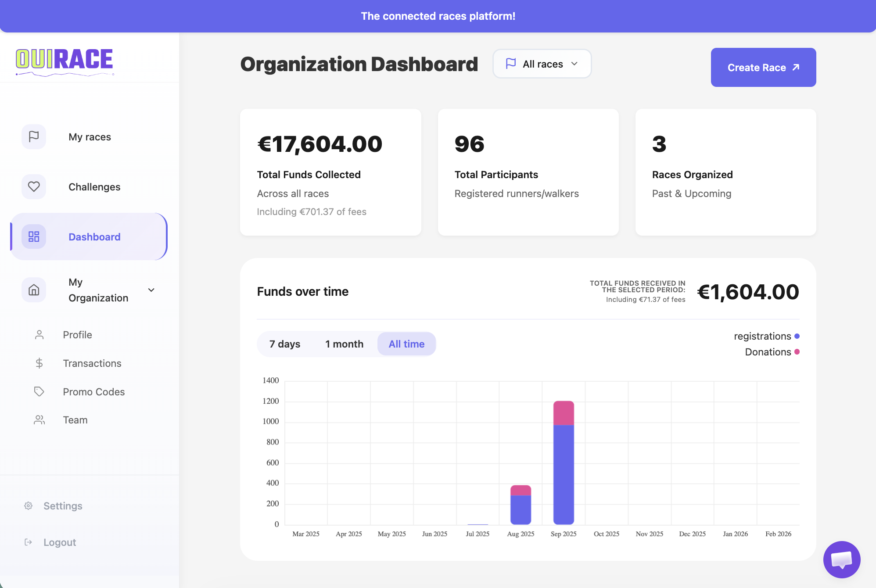Screen dimensions: 876x588
Task: Enable the 1 month filter
Action: [x=344, y=344]
